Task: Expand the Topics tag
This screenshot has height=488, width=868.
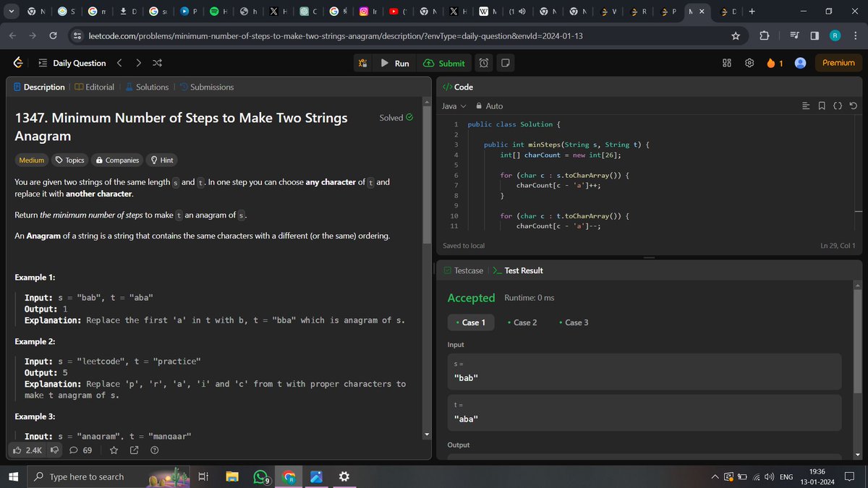Action: pyautogui.click(x=70, y=160)
